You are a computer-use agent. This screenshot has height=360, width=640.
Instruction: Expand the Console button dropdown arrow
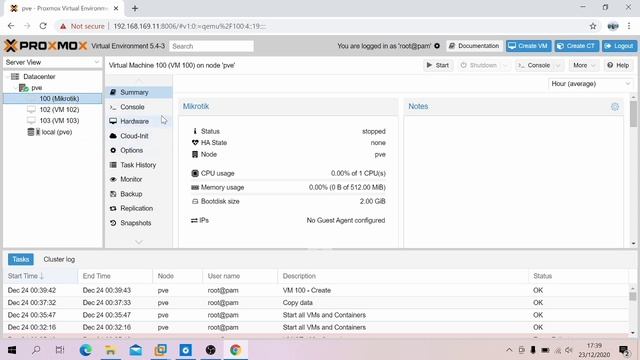(558, 65)
